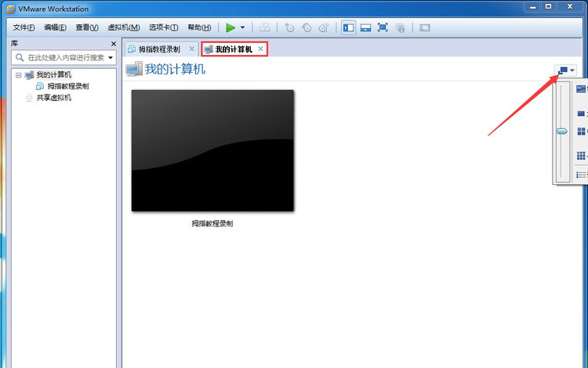Viewport: 588px width, 368px height.
Task: Click the library search input field
Action: (64, 58)
